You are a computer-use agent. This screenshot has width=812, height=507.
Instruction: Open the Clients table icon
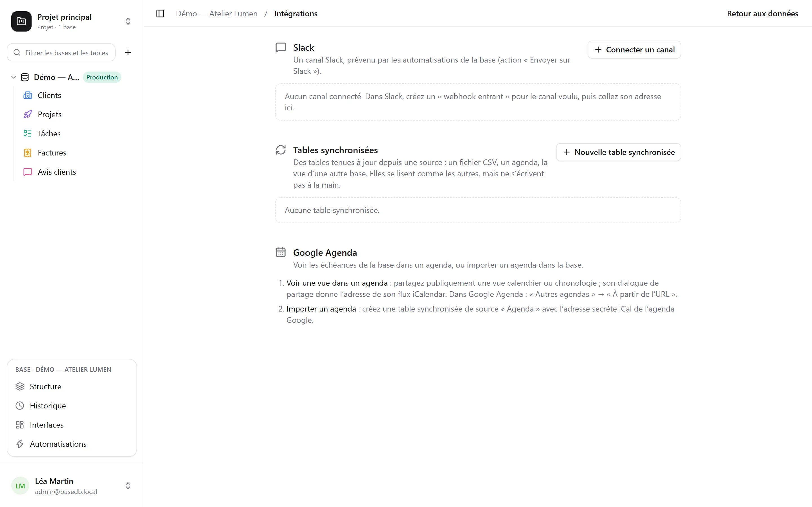point(28,95)
